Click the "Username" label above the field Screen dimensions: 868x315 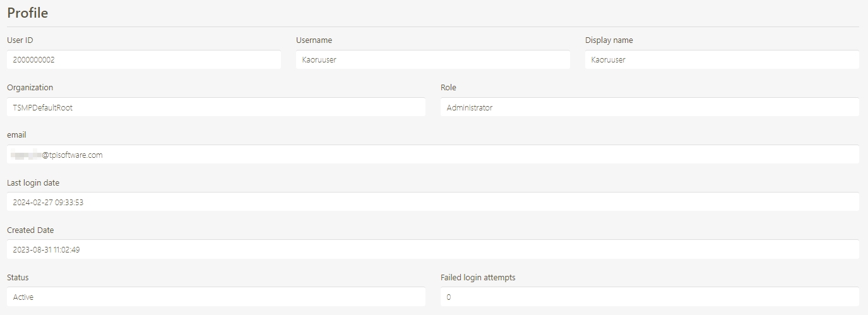tap(314, 40)
